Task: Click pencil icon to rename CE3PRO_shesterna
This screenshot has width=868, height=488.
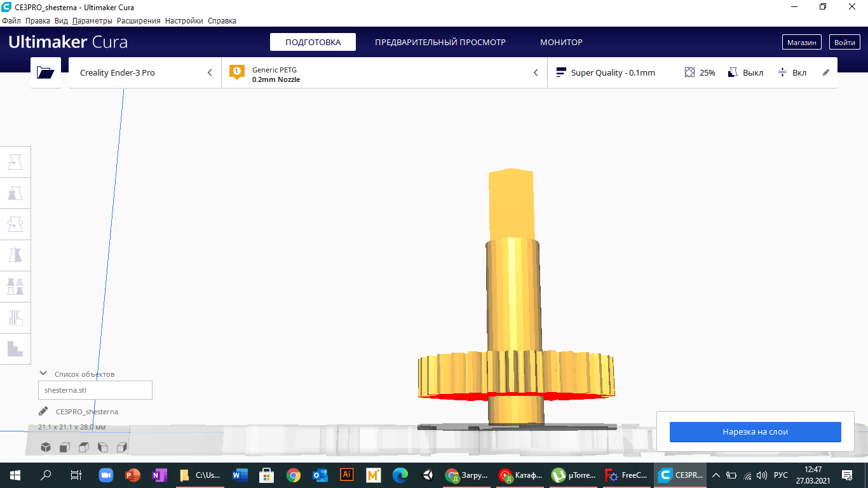Action: (43, 411)
